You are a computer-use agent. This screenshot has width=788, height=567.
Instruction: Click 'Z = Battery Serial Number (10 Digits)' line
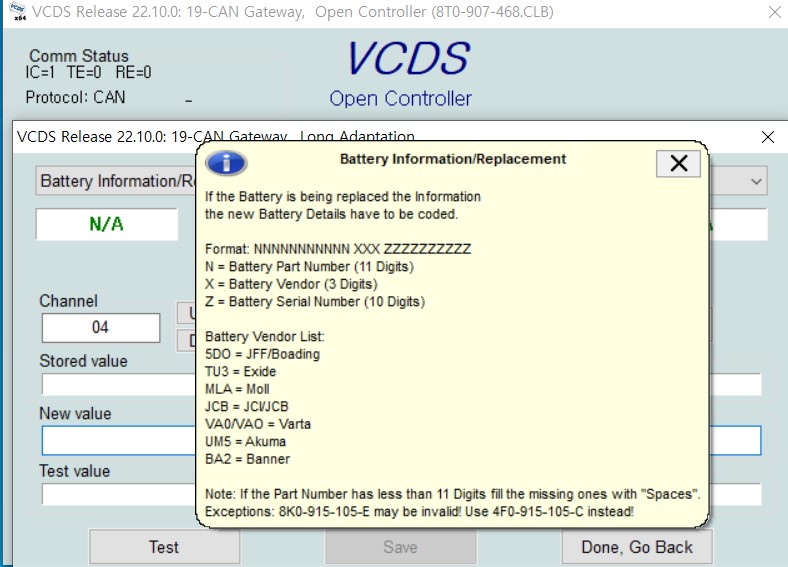tap(315, 302)
